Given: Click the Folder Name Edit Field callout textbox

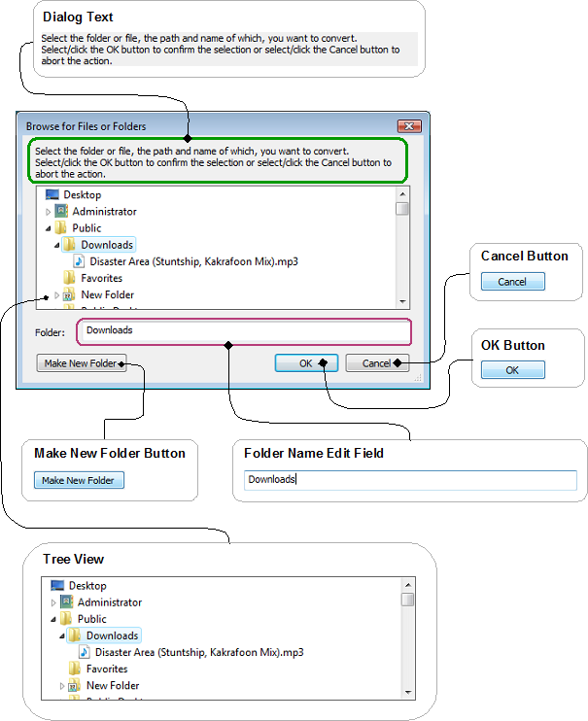Looking at the screenshot, I should coord(410,480).
